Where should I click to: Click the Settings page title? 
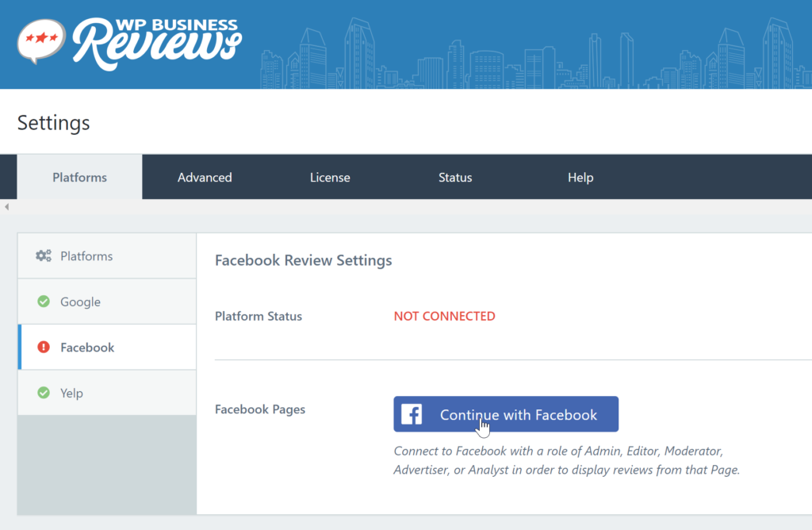click(x=53, y=123)
